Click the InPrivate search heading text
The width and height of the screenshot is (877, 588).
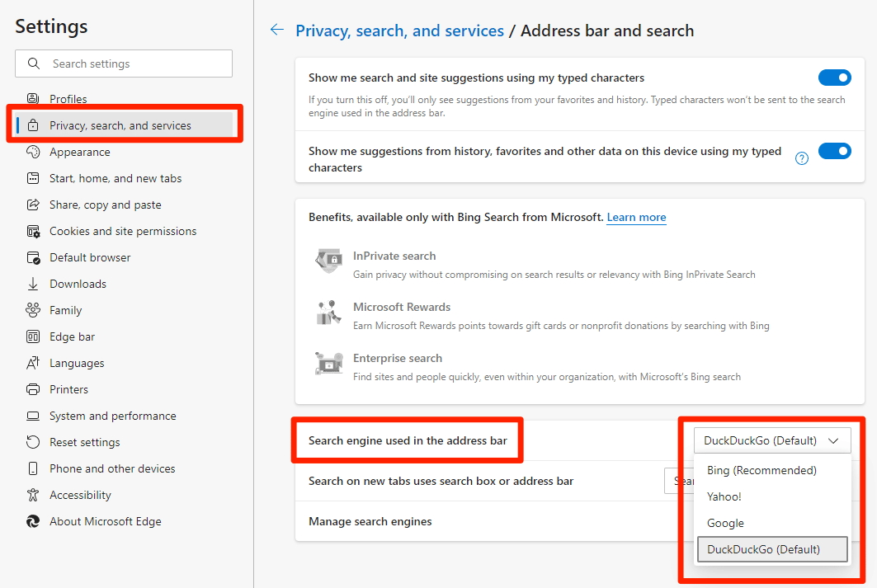[x=394, y=256]
